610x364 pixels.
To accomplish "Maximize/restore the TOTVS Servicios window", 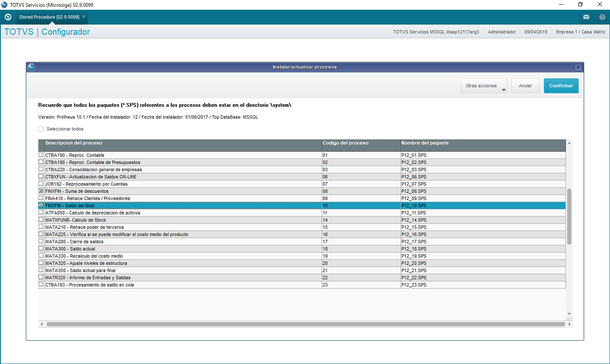I will pyautogui.click(x=580, y=5).
